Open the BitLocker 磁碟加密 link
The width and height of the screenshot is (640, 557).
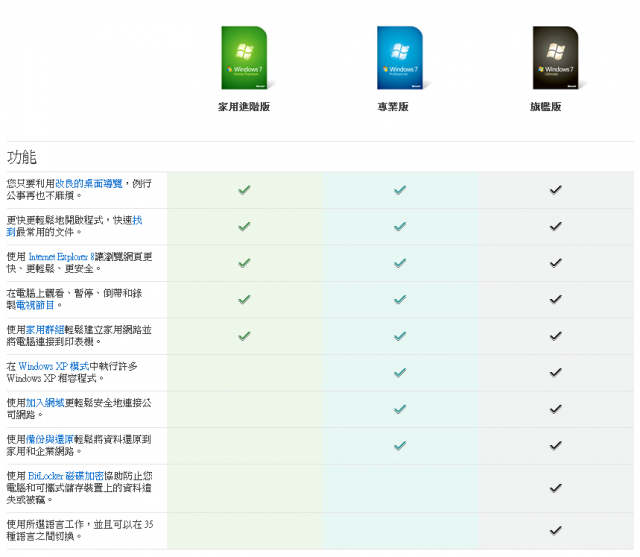[66, 476]
